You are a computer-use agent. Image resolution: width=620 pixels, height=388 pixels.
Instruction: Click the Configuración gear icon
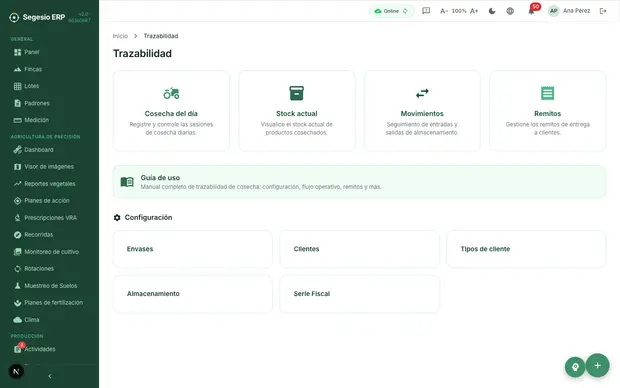[117, 218]
